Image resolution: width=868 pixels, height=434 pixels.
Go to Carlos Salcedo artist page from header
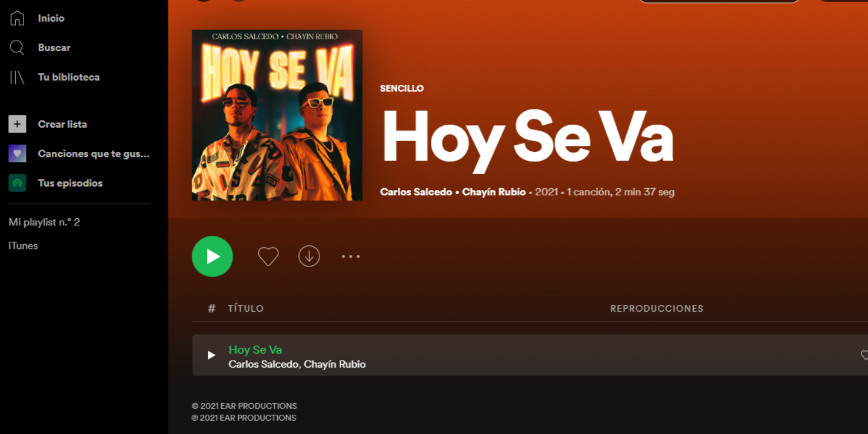click(x=416, y=192)
